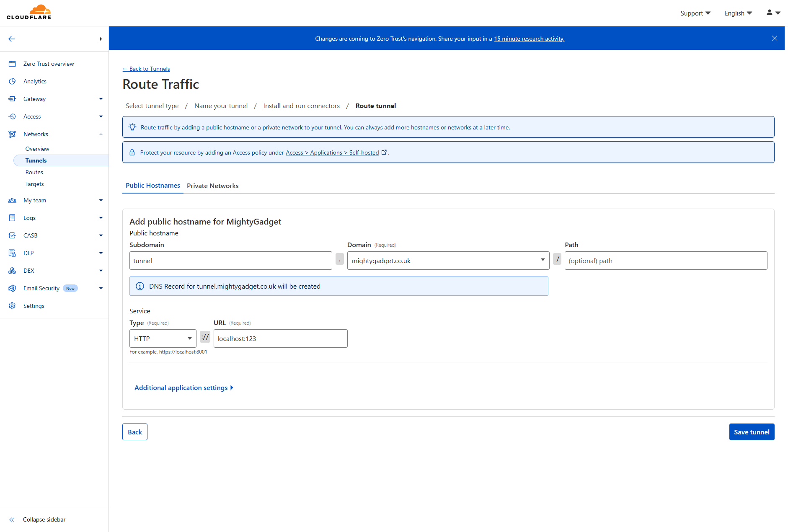This screenshot has height=532, width=788.
Task: Click the optional Path input field
Action: [665, 260]
